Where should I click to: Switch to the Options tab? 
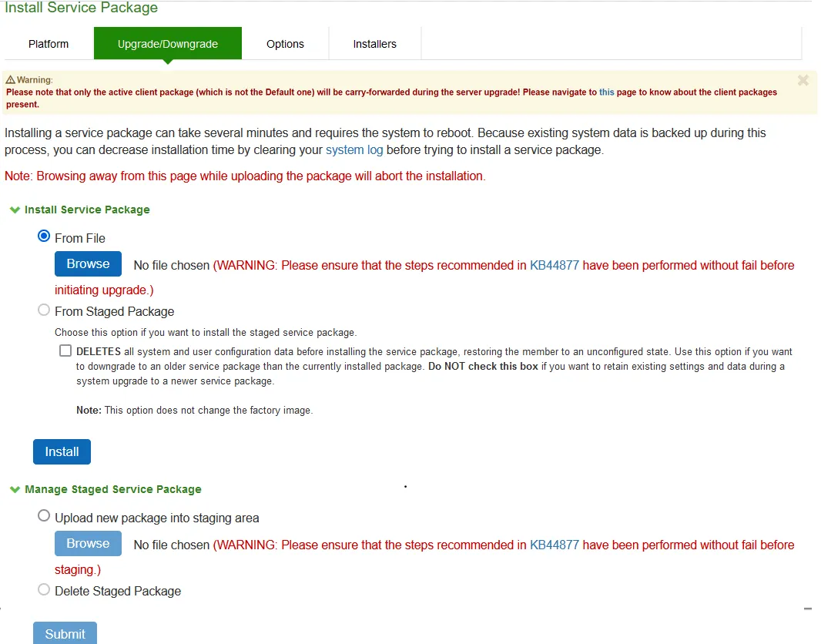click(285, 44)
